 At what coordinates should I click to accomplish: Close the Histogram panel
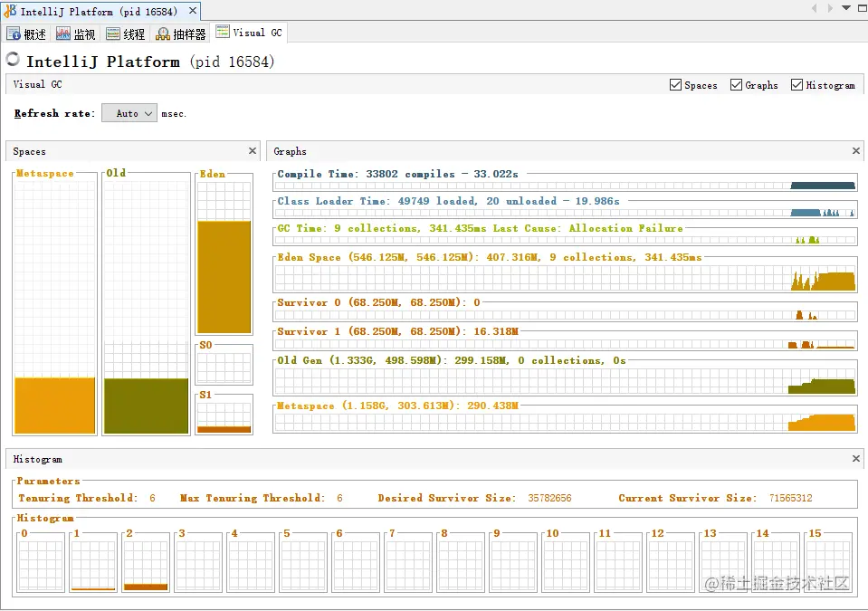pos(856,458)
